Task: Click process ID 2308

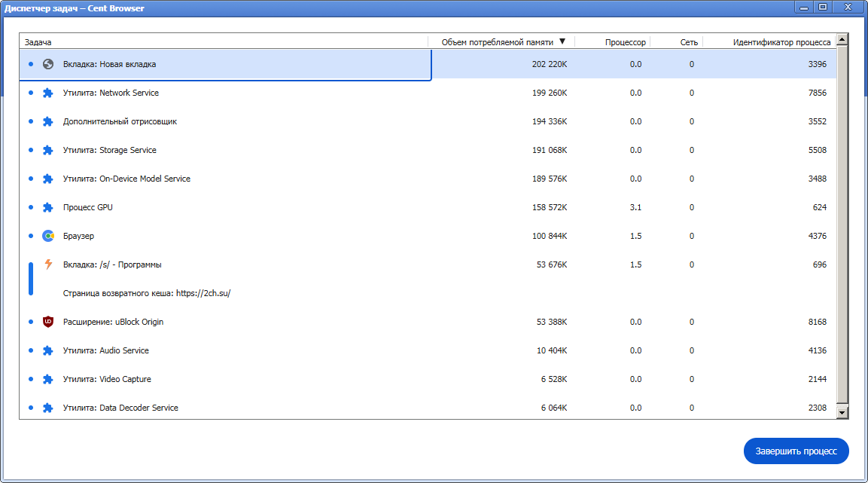Action: pos(817,408)
